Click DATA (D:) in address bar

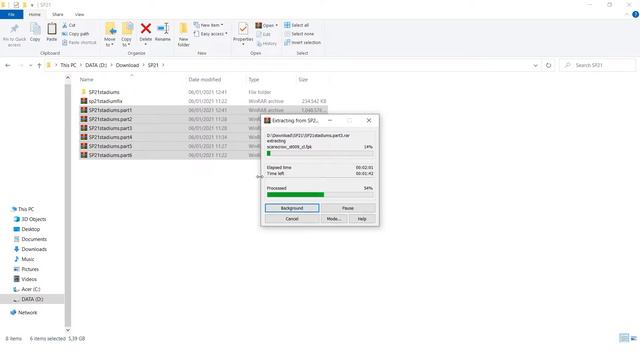tap(96, 65)
